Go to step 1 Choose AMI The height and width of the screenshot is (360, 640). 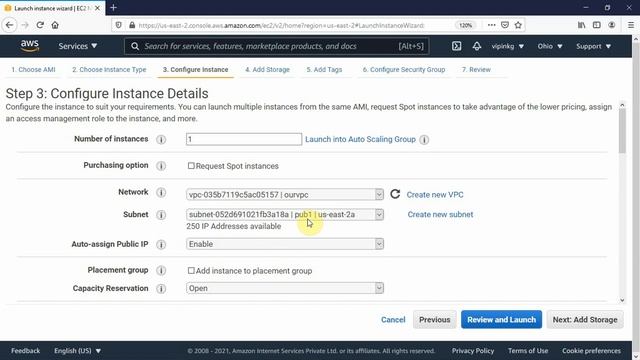point(33,69)
